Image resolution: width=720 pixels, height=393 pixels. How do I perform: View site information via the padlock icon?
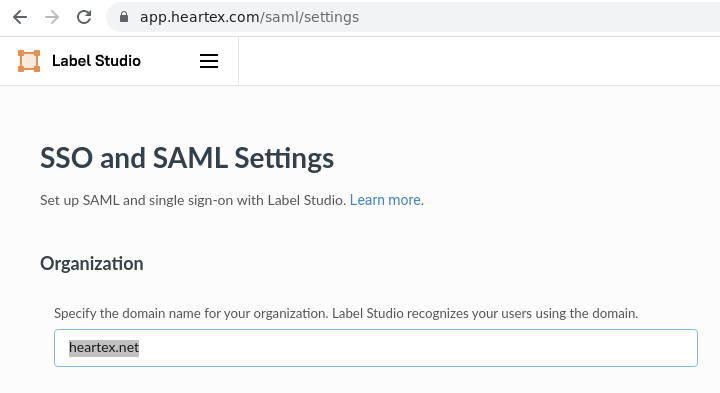(124, 17)
